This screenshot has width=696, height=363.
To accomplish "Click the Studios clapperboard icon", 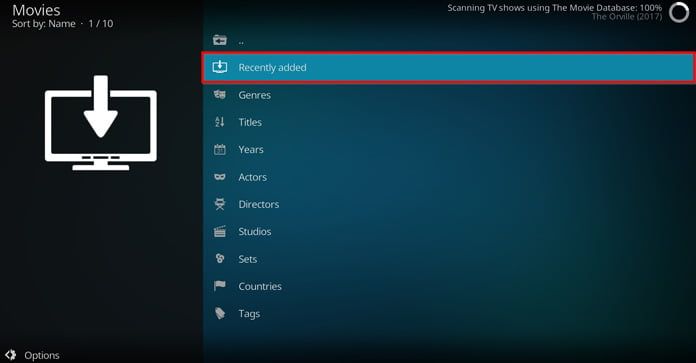I will [220, 231].
